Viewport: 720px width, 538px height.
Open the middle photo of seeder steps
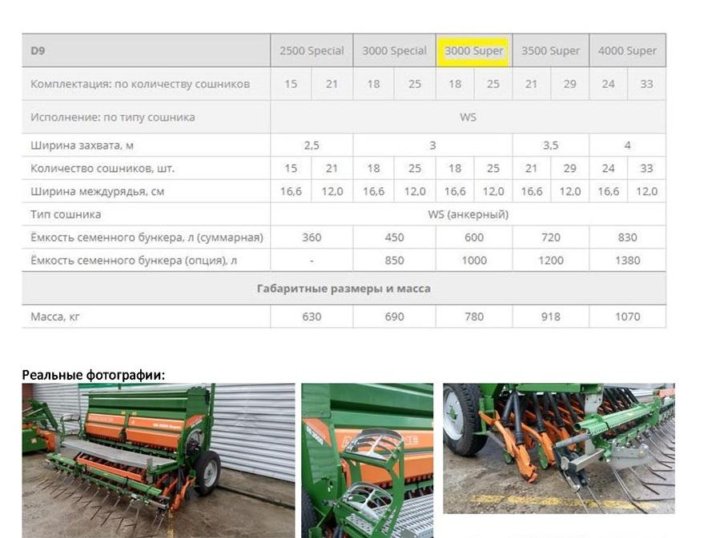[367, 460]
